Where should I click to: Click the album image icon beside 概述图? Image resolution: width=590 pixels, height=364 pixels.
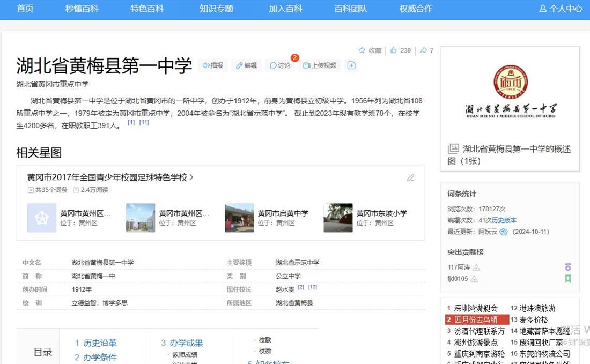pyautogui.click(x=453, y=148)
